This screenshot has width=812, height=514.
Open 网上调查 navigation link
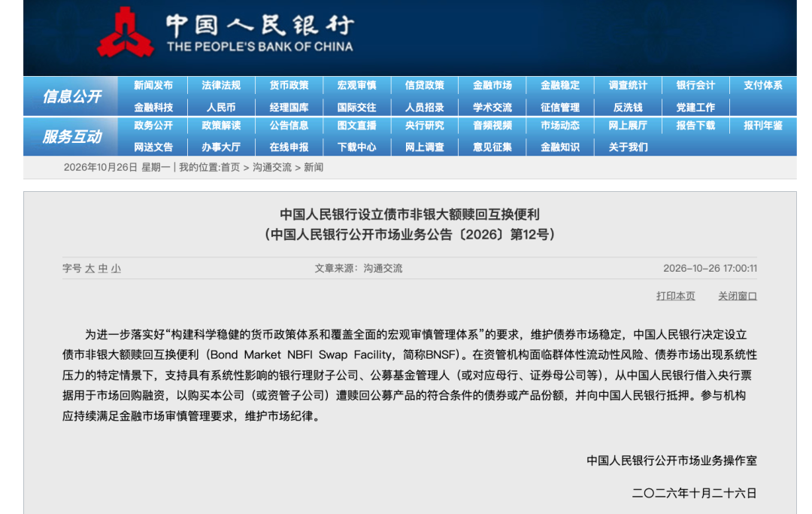(425, 148)
